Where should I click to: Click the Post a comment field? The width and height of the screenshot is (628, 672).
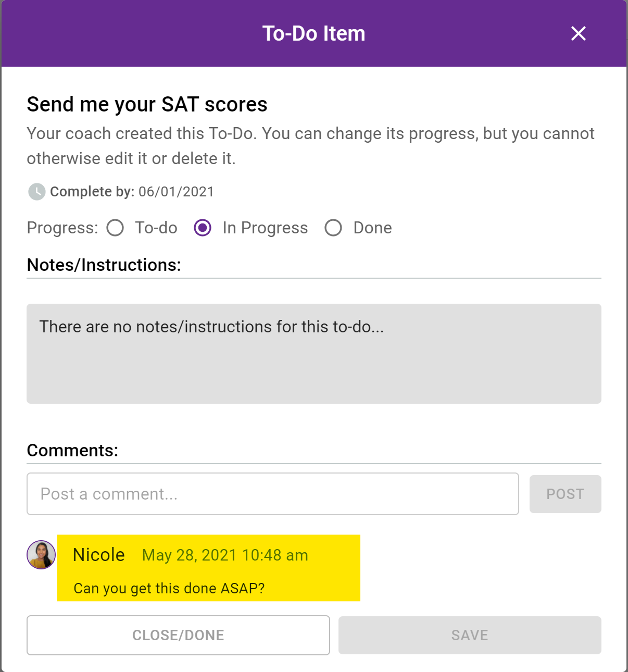click(x=273, y=494)
